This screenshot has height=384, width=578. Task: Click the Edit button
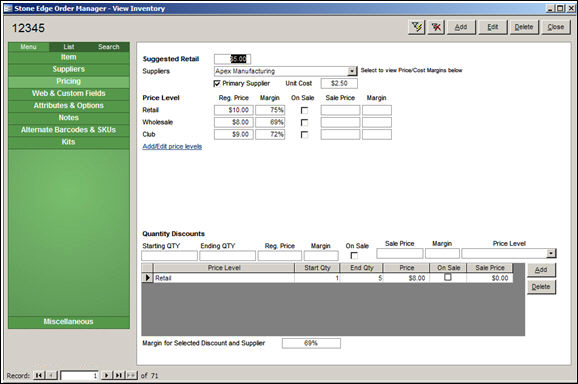pos(493,27)
